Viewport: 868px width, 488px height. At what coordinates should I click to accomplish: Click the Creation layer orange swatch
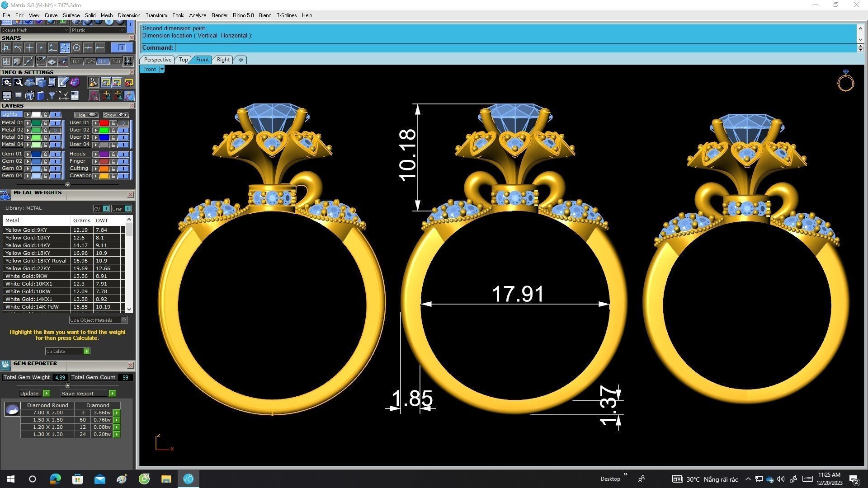(x=104, y=176)
